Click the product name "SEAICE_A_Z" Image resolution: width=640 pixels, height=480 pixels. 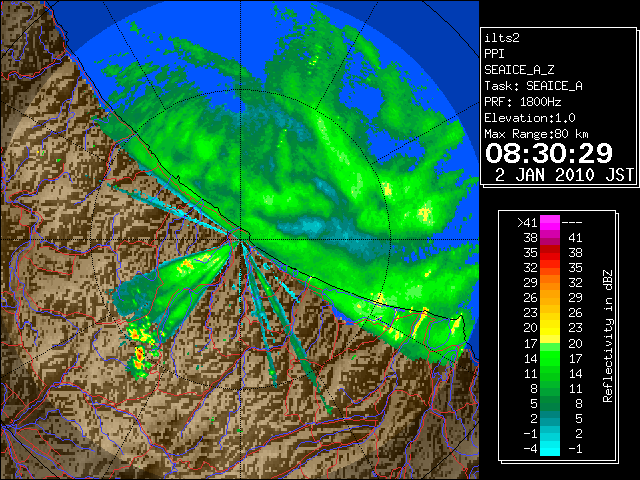pos(519,70)
